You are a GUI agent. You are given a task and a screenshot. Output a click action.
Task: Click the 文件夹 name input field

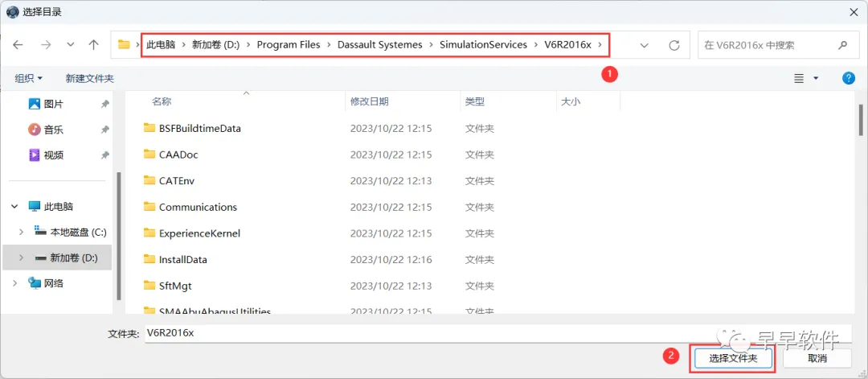pyautogui.click(x=498, y=333)
